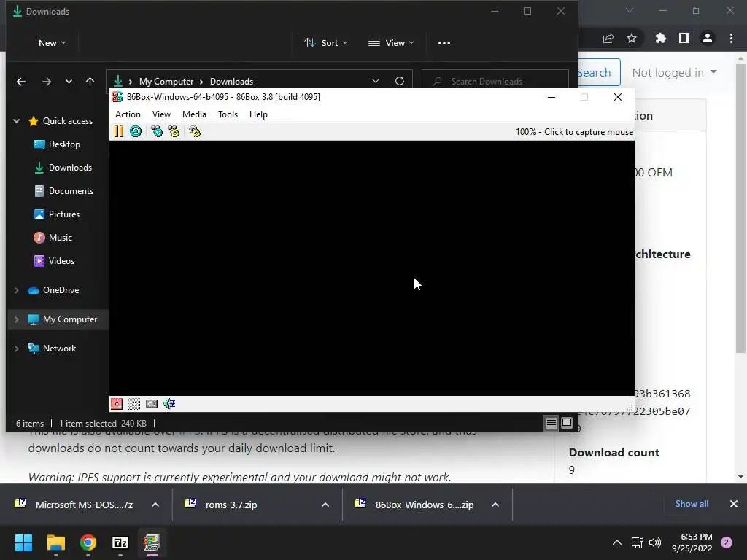Click the 86Box title bar app icon

click(117, 97)
